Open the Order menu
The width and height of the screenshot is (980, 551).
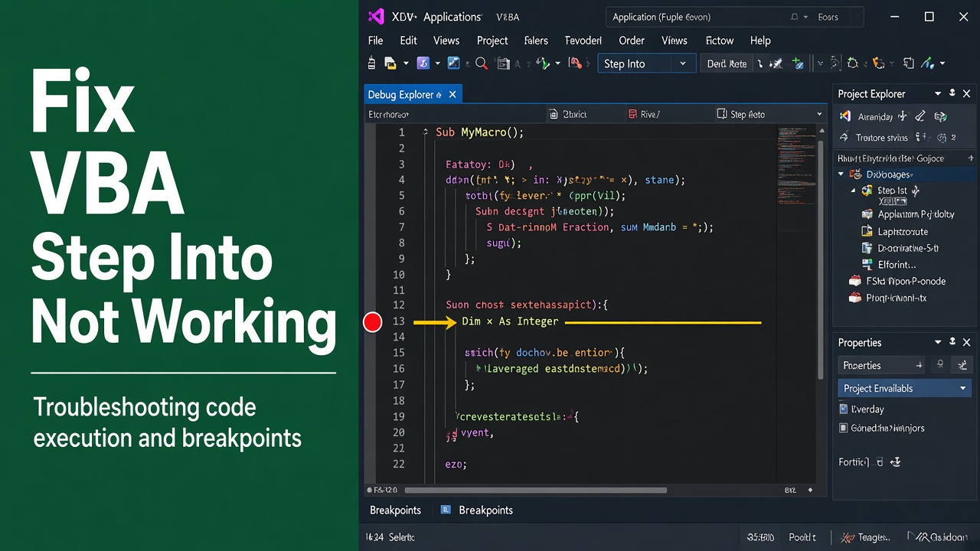[x=632, y=41]
